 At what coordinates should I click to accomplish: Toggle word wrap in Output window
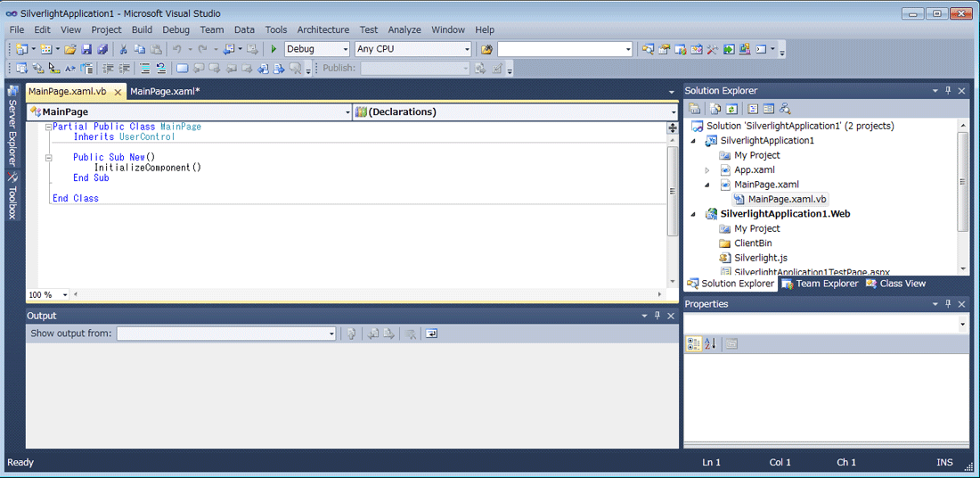431,334
